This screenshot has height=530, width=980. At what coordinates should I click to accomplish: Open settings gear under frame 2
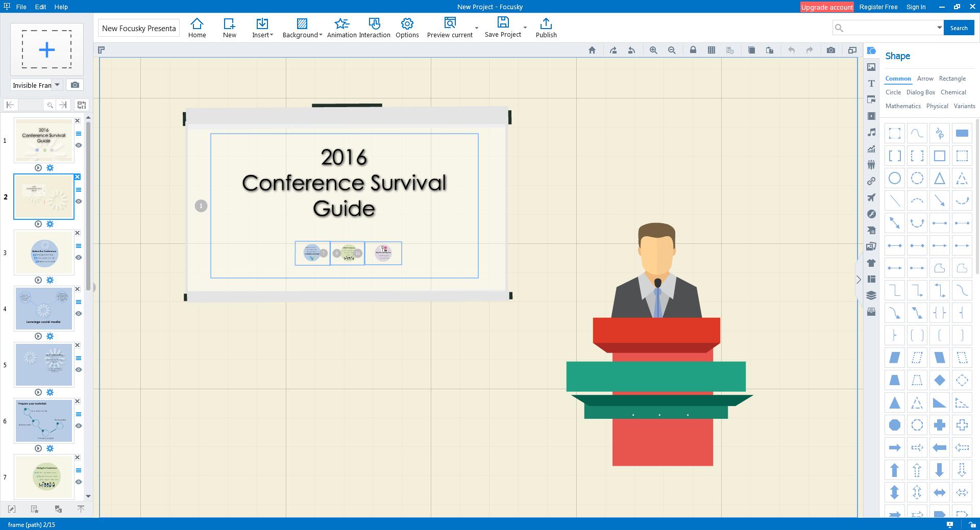pyautogui.click(x=50, y=224)
